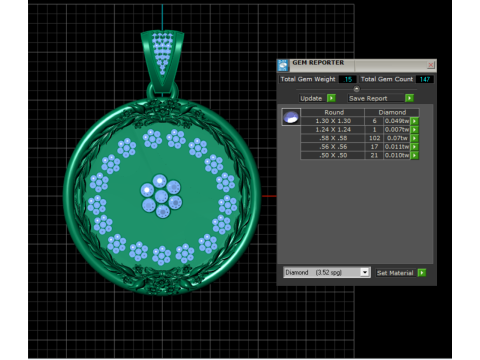480x360 pixels.
Task: Select the .56 X .56 size cell
Action: 333,147
